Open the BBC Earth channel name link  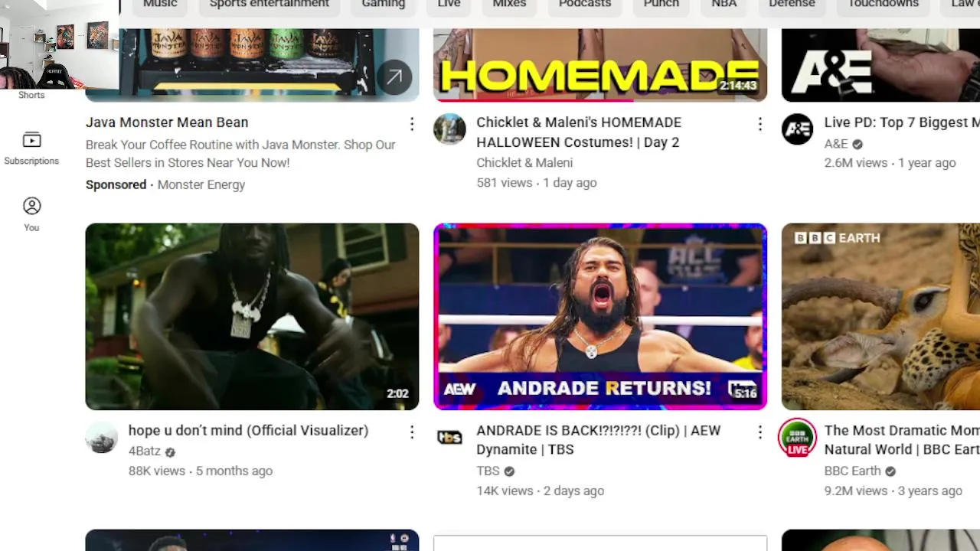852,471
